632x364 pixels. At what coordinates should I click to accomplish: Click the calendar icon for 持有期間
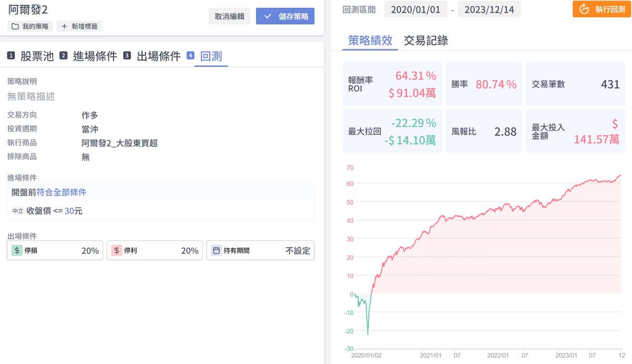[216, 250]
